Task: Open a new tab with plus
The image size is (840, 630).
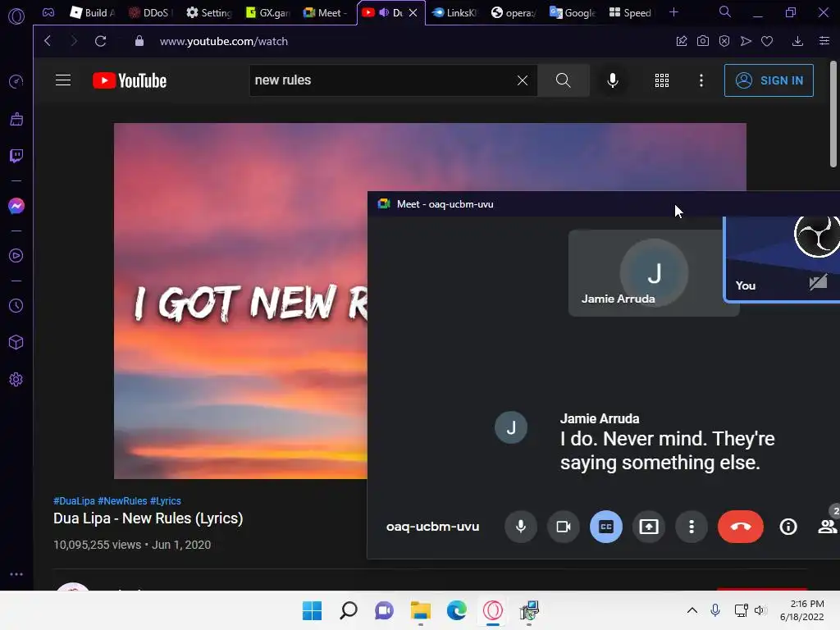Action: 674,11
